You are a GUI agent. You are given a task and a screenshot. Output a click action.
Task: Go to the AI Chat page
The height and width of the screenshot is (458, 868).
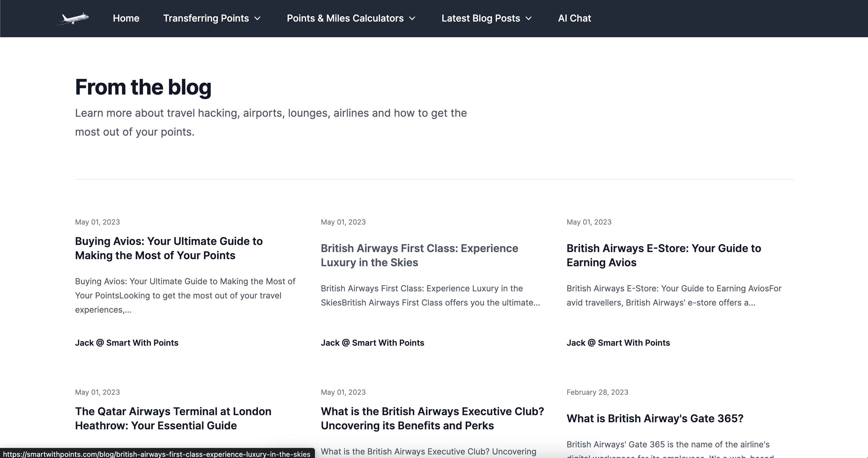[x=574, y=18]
